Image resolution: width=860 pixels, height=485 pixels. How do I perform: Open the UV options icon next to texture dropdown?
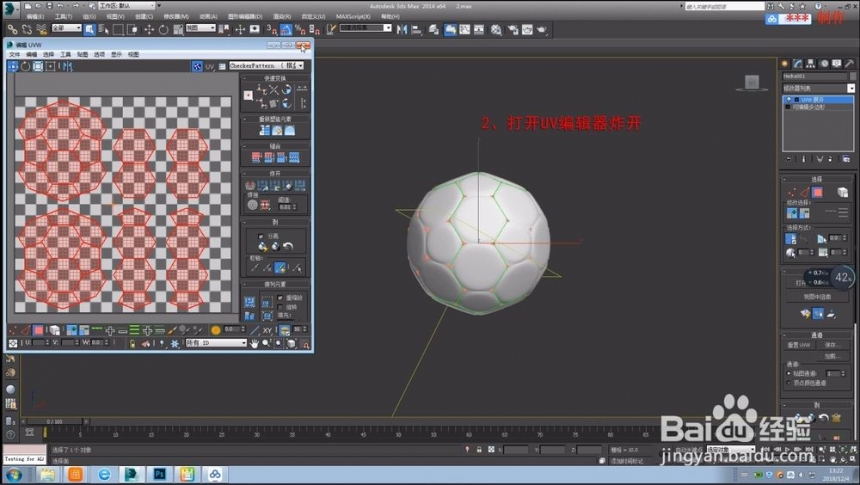222,66
